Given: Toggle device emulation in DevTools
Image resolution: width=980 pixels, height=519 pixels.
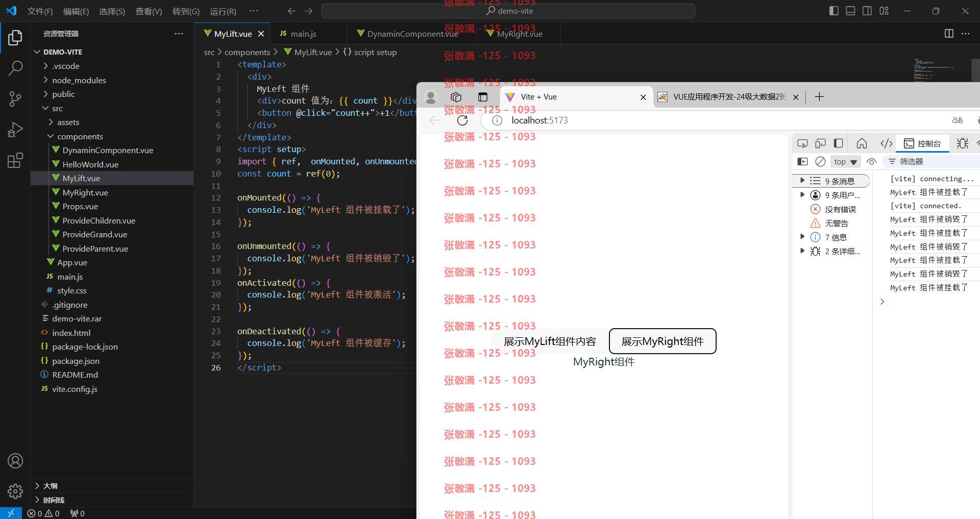Looking at the screenshot, I should [820, 143].
